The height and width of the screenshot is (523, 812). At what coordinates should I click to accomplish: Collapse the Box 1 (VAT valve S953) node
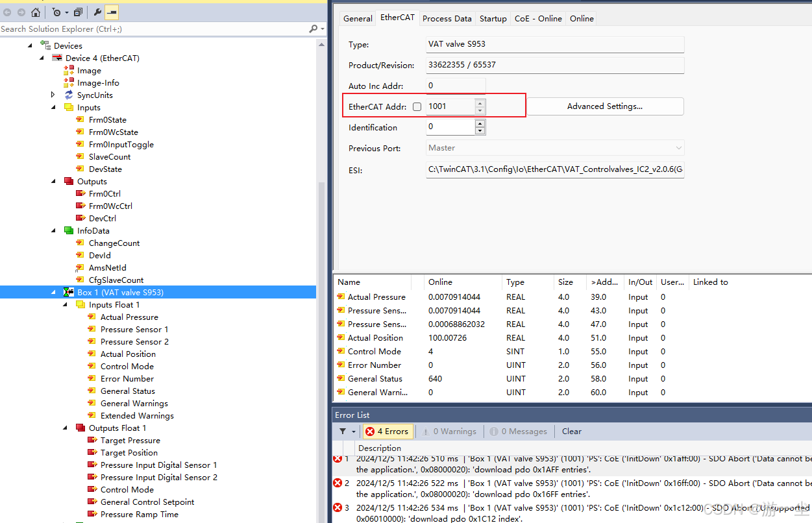53,292
